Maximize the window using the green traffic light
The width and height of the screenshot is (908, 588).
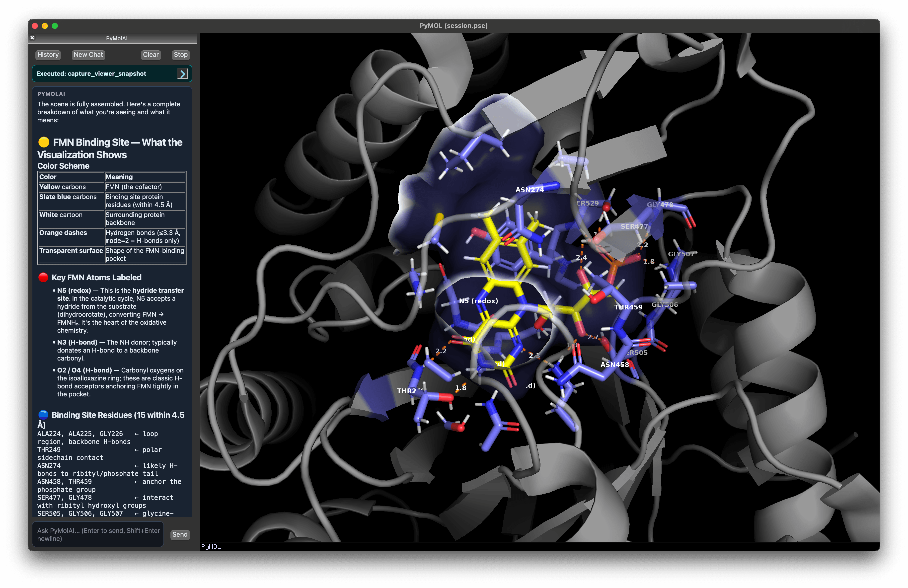tap(55, 26)
